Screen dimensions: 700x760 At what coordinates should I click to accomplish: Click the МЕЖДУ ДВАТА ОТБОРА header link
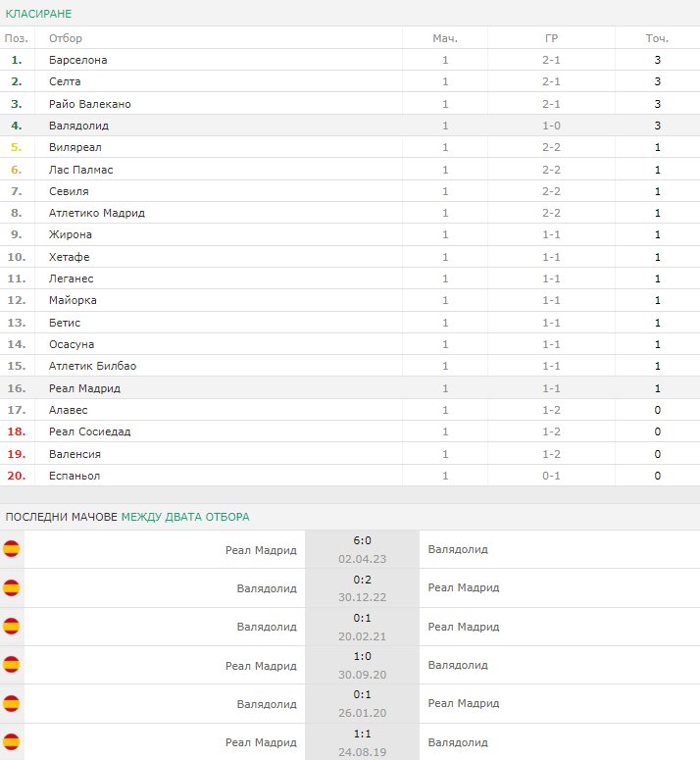(x=185, y=517)
